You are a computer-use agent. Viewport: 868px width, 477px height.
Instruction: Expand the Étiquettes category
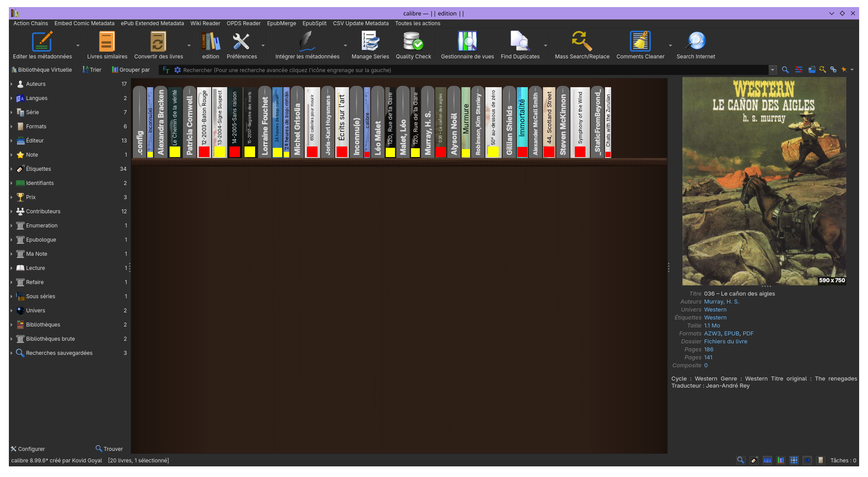(12, 169)
